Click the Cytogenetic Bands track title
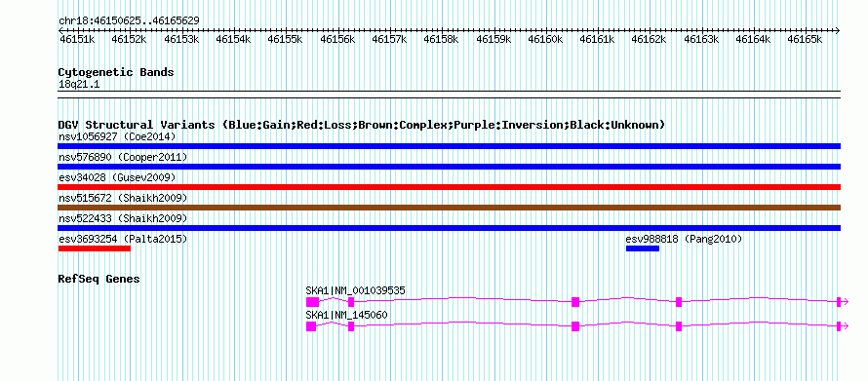Image resolution: width=868 pixels, height=381 pixels. (x=116, y=72)
